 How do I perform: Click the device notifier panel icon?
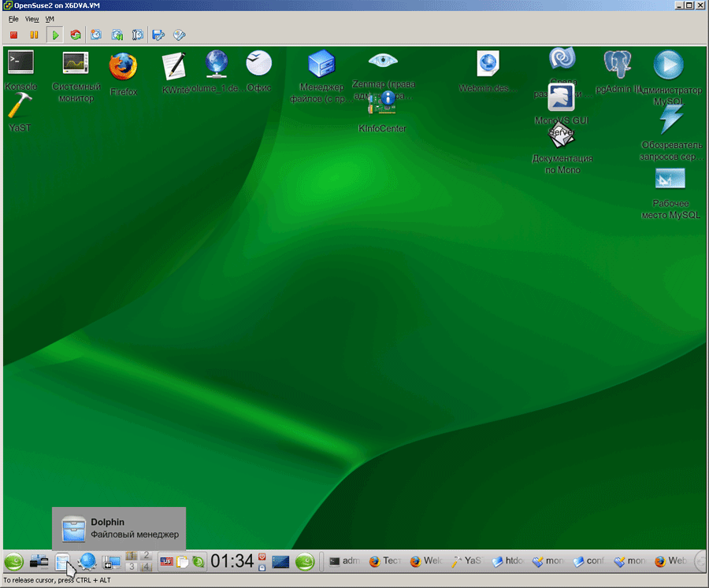tap(39, 562)
